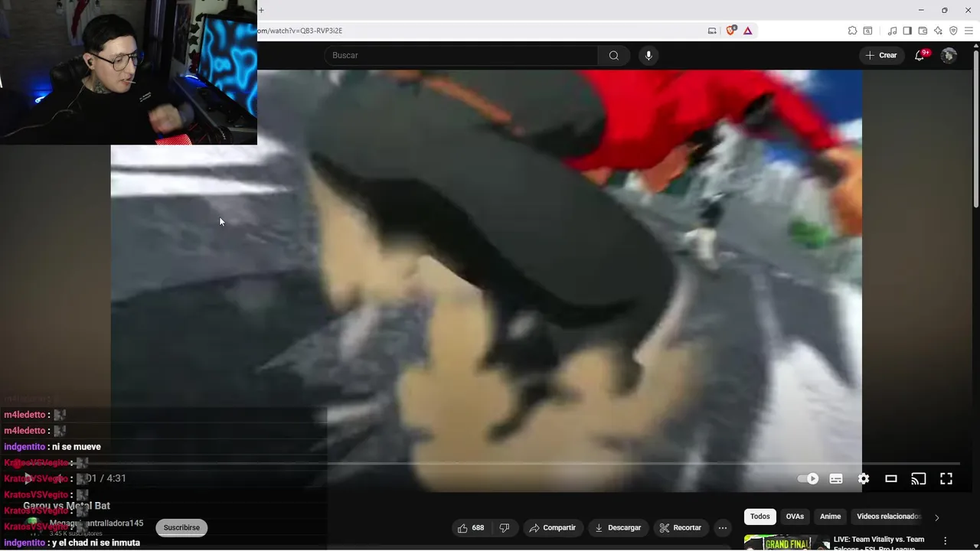The width and height of the screenshot is (980, 551).
Task: Click the Compartir button
Action: 553,528
